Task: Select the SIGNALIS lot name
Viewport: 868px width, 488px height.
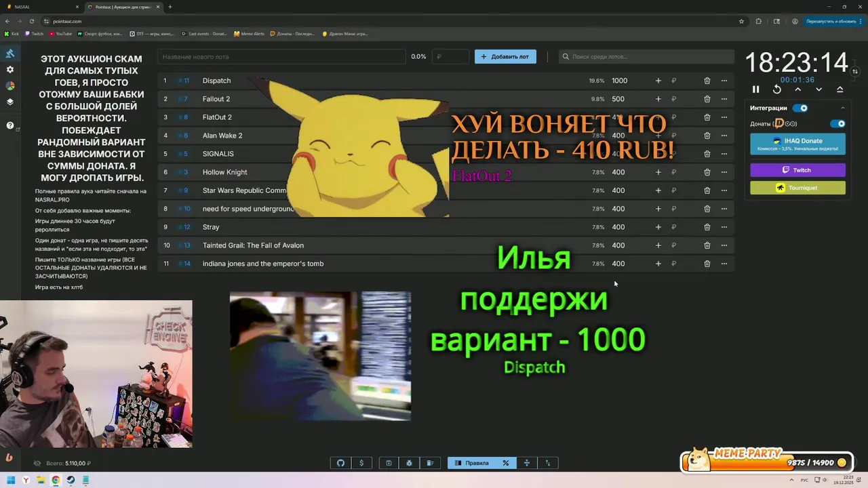Action: point(218,154)
